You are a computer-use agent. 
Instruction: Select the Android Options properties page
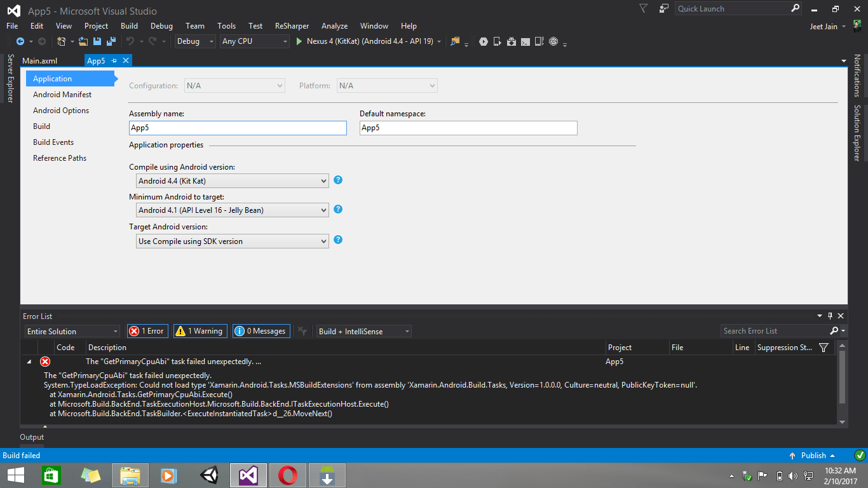61,111
